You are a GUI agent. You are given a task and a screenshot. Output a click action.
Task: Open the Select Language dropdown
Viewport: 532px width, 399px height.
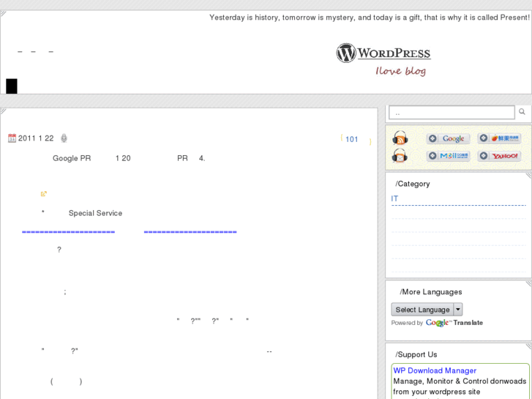pos(427,310)
